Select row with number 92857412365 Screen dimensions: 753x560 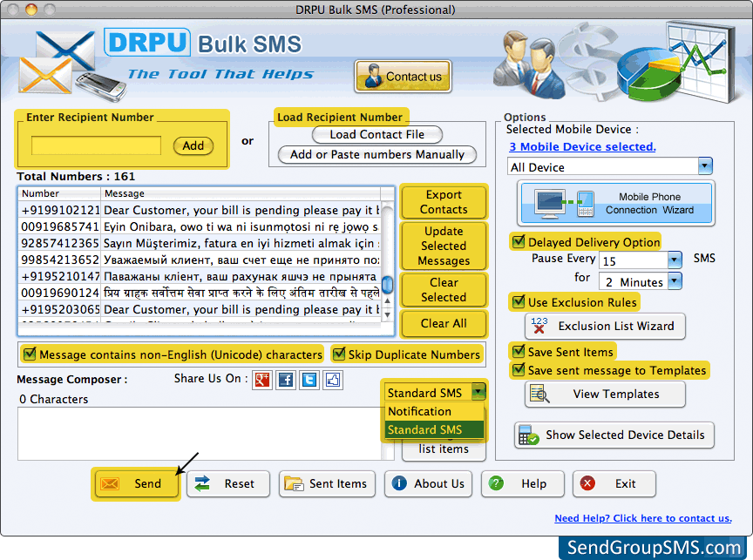point(200,243)
